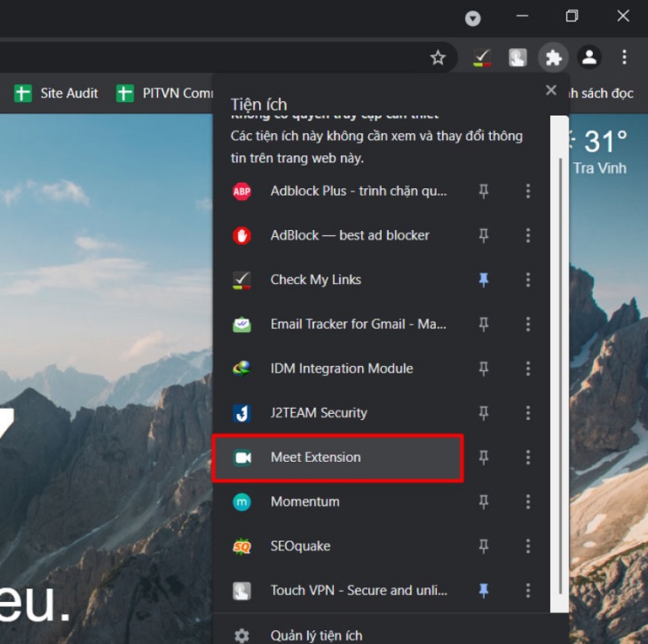Unpin Check My Links from the toolbar
This screenshot has height=644, width=648.
point(483,280)
